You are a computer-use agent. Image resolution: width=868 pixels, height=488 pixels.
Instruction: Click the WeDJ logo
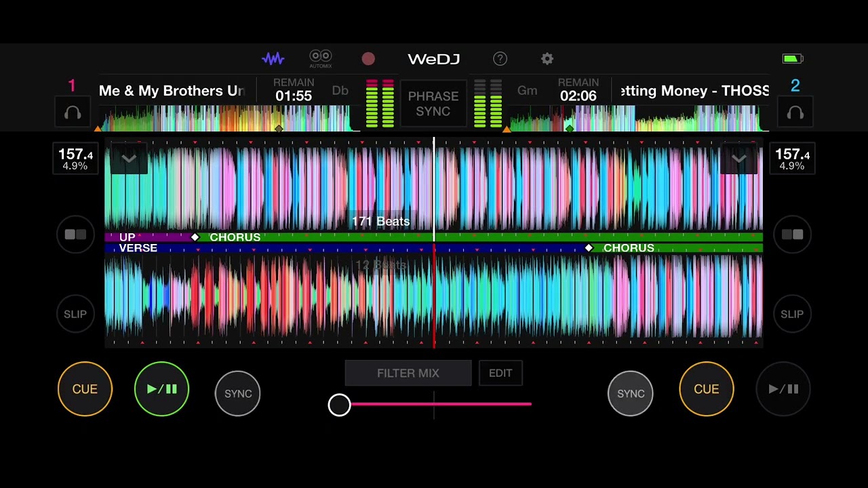[433, 59]
